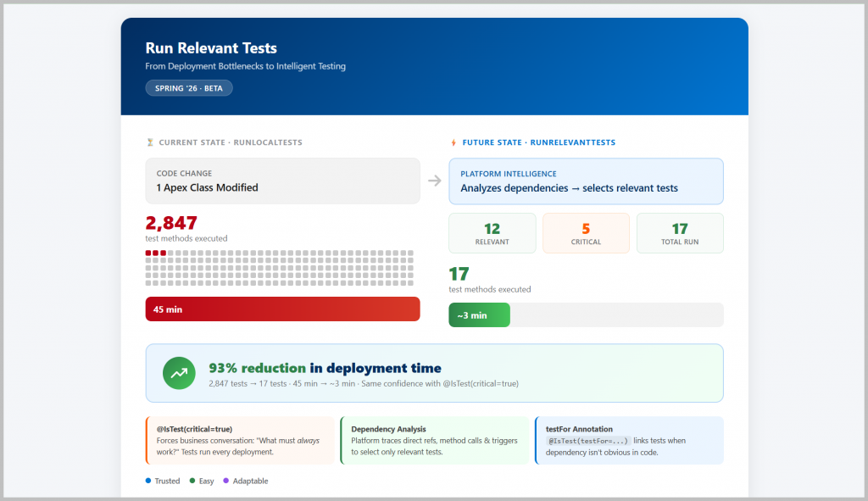Click the 12 Relevant stat tile

click(x=492, y=233)
